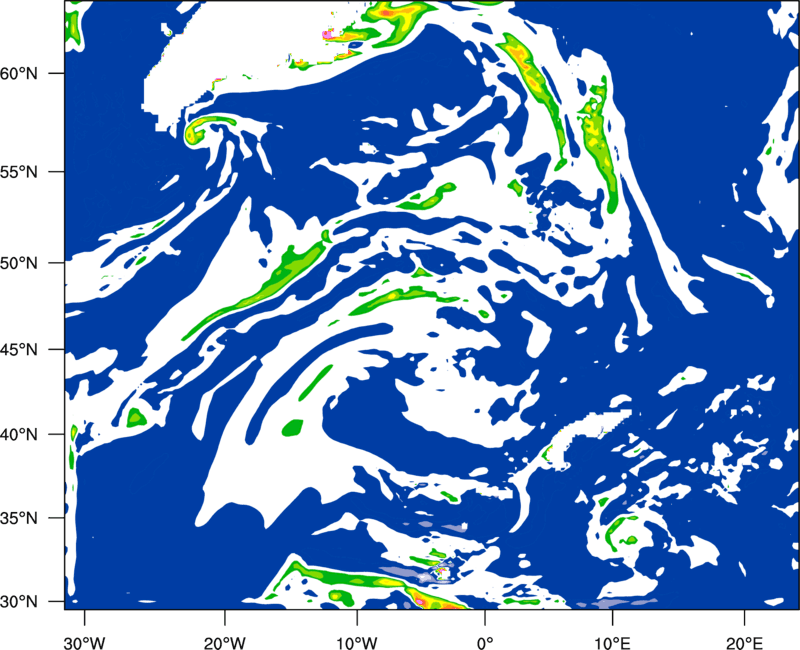Click the 55°N latitude label
This screenshot has width=800, height=650.
(x=19, y=172)
